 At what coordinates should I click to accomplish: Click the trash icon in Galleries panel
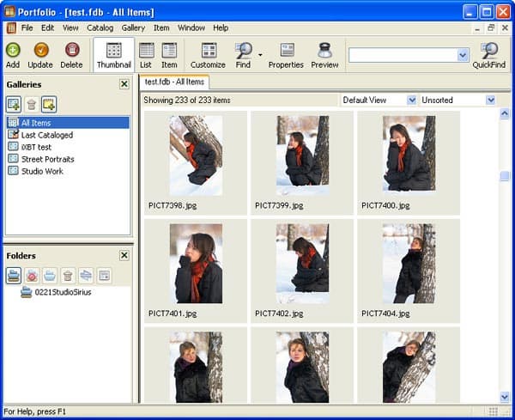click(32, 105)
